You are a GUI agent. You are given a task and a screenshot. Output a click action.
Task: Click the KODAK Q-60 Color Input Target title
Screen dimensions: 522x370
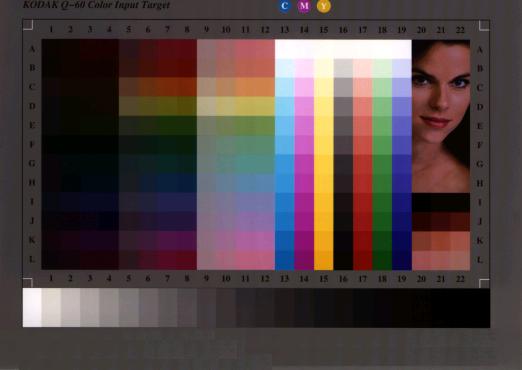click(96, 5)
